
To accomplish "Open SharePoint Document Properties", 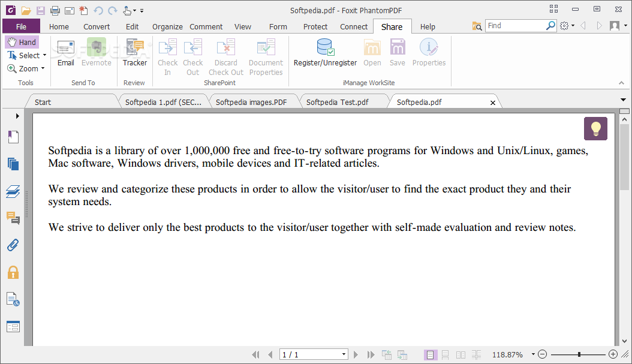I will pos(266,57).
